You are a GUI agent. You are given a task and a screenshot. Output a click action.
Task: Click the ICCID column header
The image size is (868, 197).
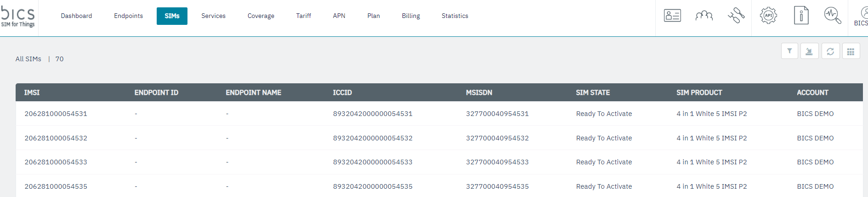coord(342,93)
